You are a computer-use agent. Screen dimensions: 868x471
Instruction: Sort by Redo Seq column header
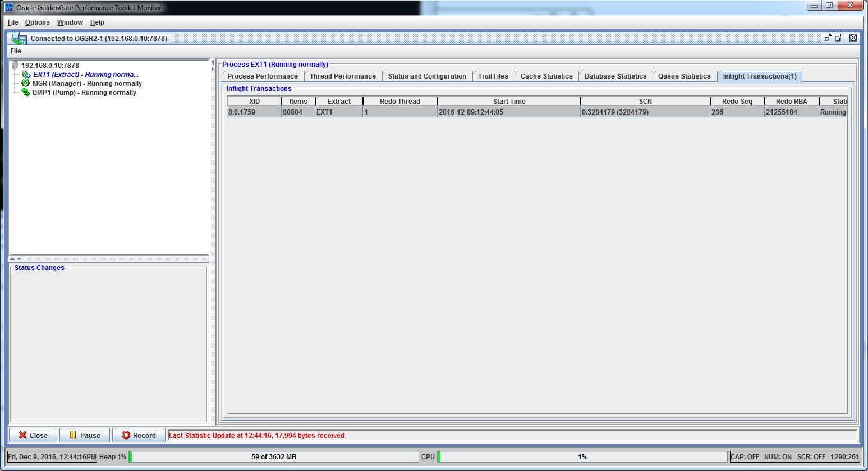pyautogui.click(x=737, y=102)
